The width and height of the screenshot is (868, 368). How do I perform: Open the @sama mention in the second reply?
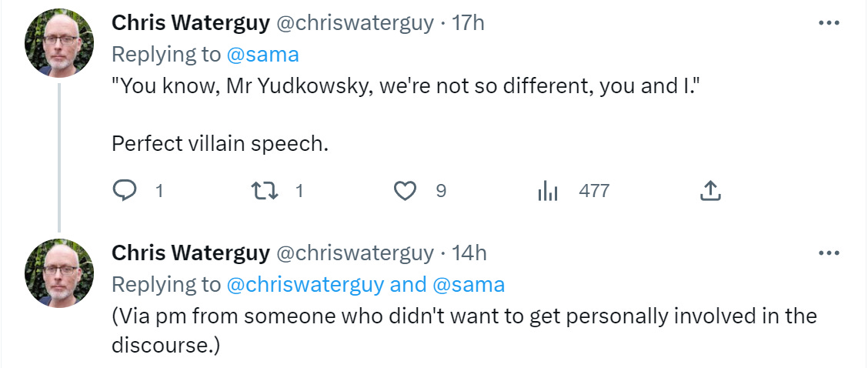tap(469, 285)
